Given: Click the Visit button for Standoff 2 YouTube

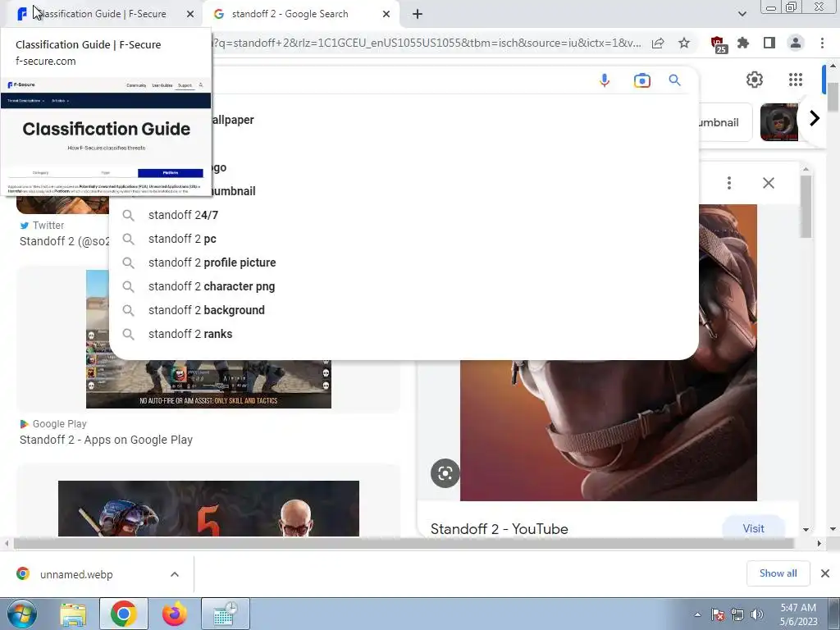Looking at the screenshot, I should coord(753,528).
